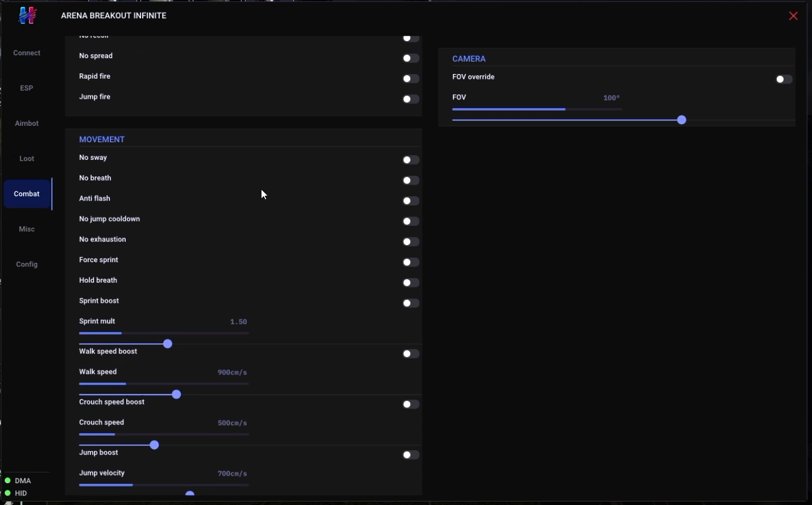Toggle the No exhaustion switch
812x505 pixels.
pos(411,242)
